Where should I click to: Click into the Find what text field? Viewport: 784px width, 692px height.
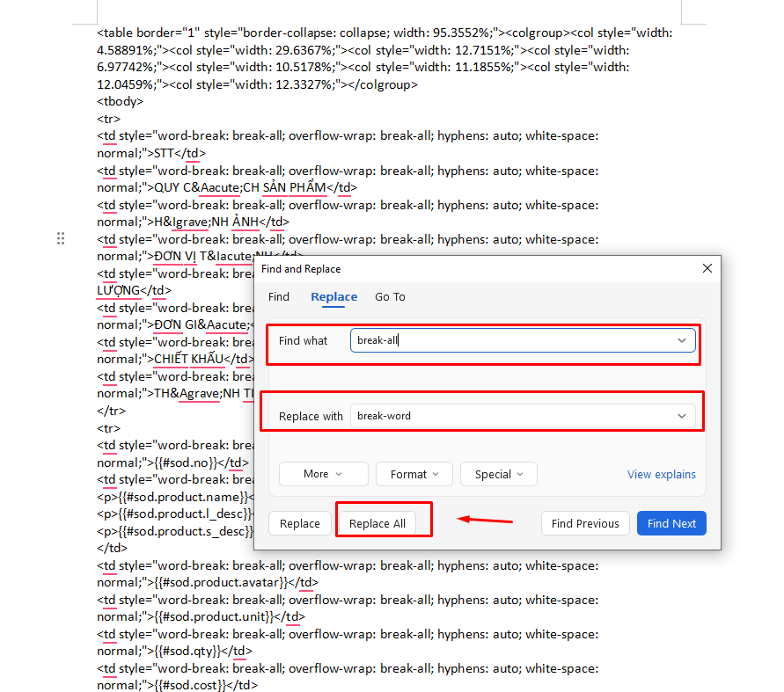[510, 340]
